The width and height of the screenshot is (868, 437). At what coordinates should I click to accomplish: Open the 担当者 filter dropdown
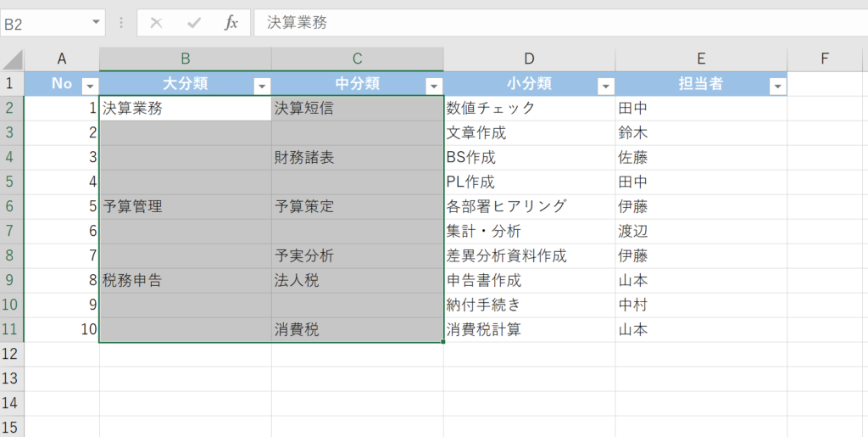tap(777, 86)
